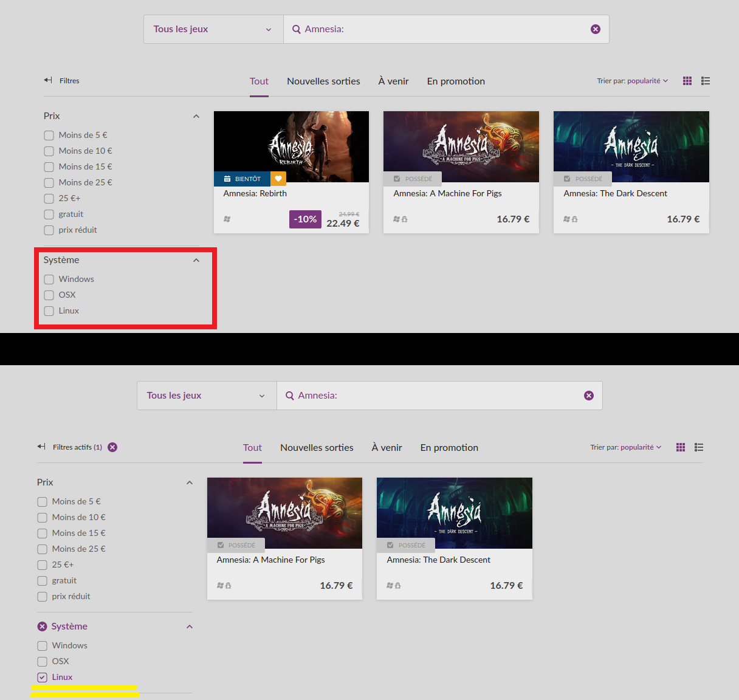Screen dimensions: 739x700
Task: Open 'Trier par: popularité' sort in bottom screenshot
Action: pos(626,447)
